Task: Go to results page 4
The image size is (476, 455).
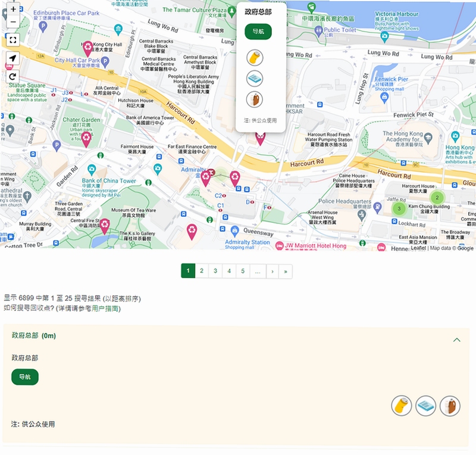Action: pos(229,271)
